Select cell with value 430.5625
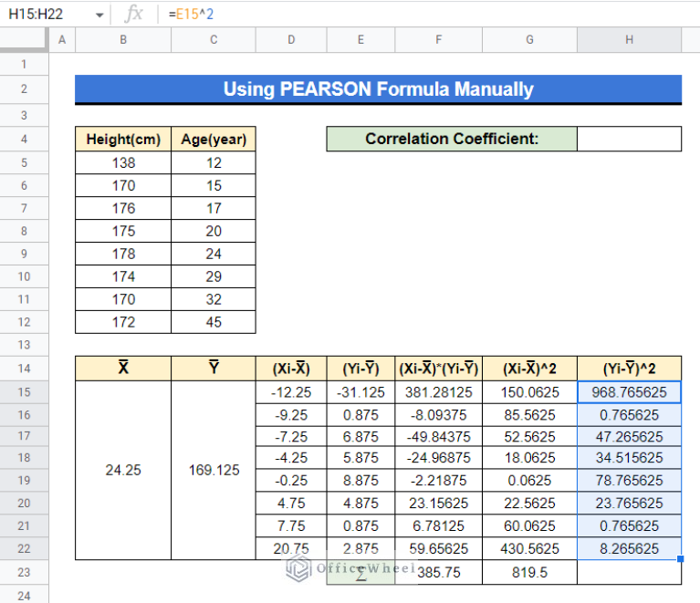This screenshot has height=603, width=700. pyautogui.click(x=529, y=548)
